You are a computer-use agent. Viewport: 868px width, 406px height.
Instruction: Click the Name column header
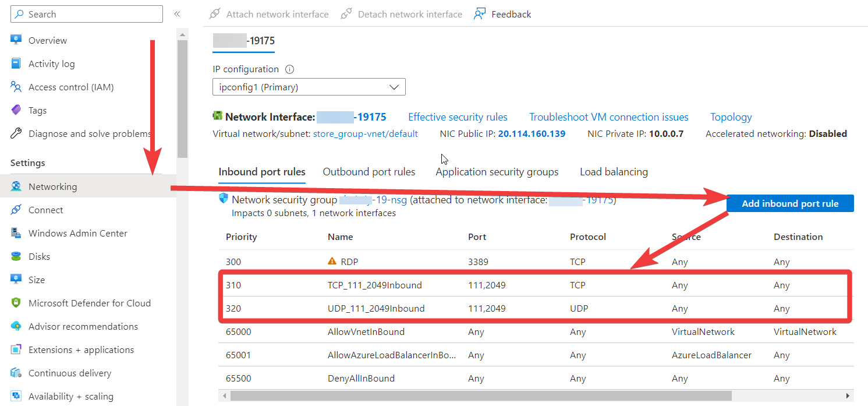[x=341, y=237]
